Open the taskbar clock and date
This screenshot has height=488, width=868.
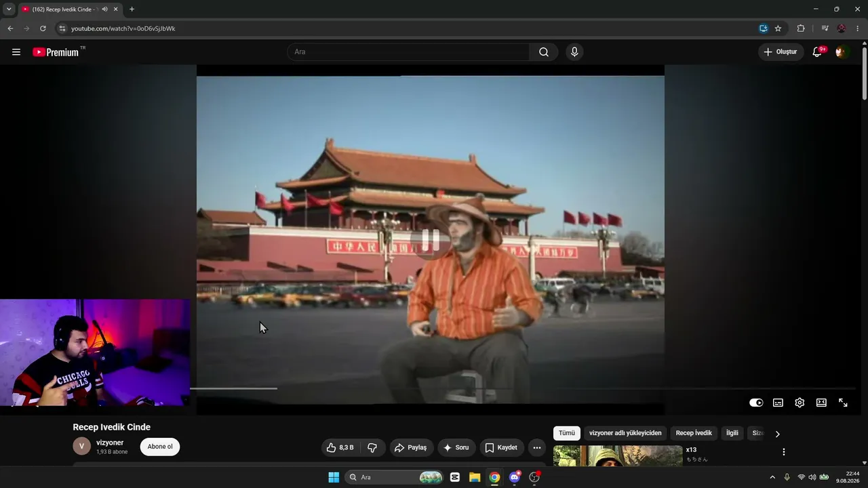(x=848, y=477)
